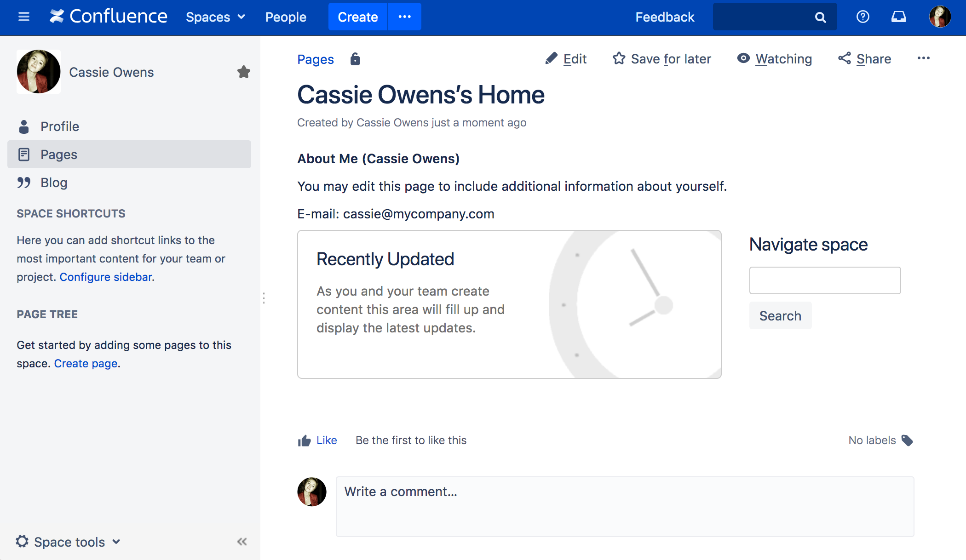This screenshot has width=966, height=560.
Task: Open the hamburger menu icon
Action: tap(23, 17)
